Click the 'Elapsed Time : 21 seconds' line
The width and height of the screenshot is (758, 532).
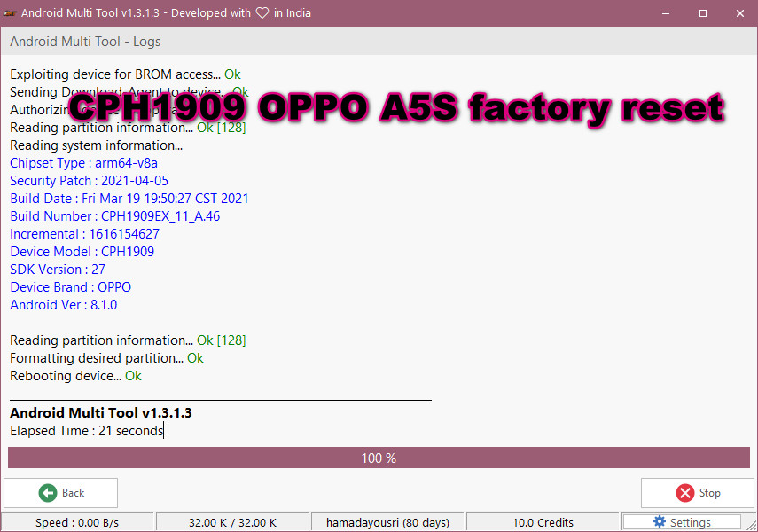coord(87,430)
